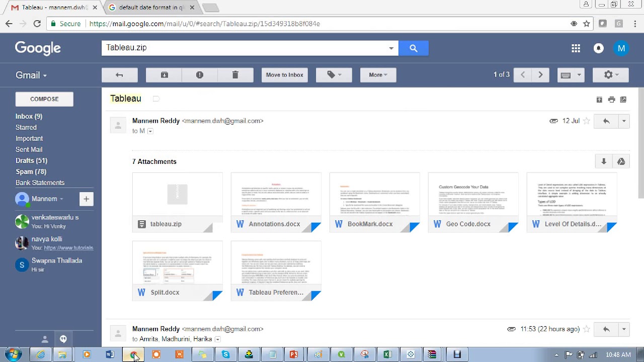Viewport: 644px width, 362px height.
Task: Expand the Mannem hangouts status dropdown
Action: (x=61, y=199)
